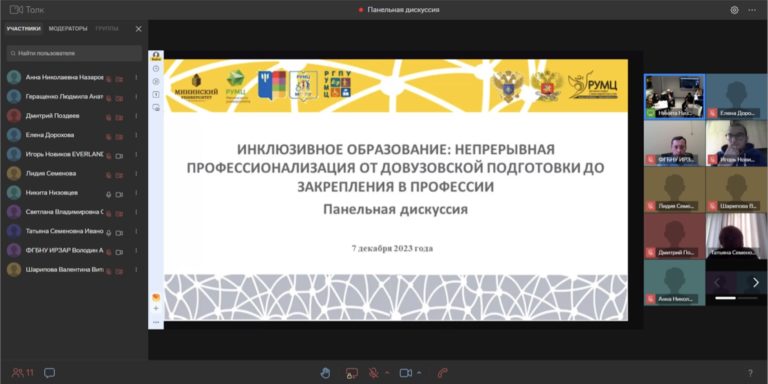The image size is (768, 384).
Task: Open options menu for Дмитрий Поздеев
Action: (x=136, y=116)
